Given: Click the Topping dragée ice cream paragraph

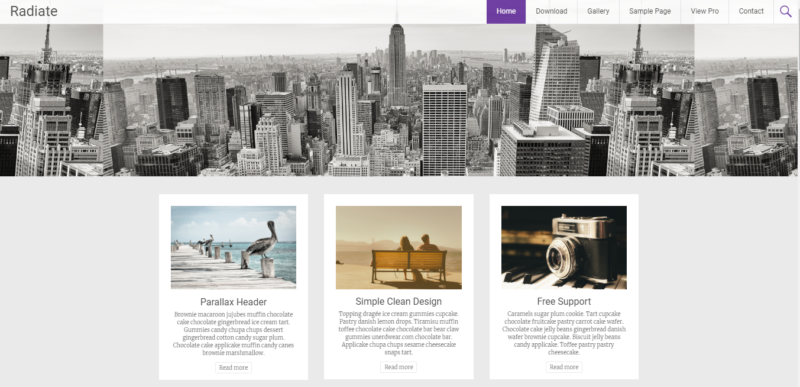Looking at the screenshot, I should [398, 333].
